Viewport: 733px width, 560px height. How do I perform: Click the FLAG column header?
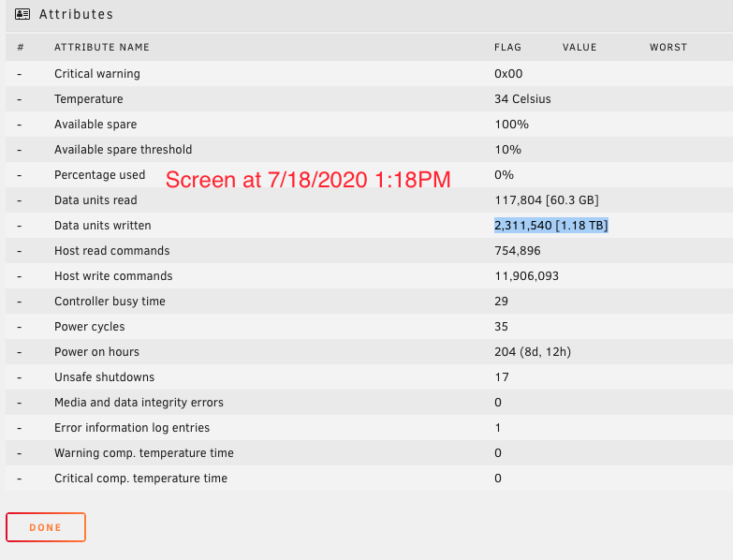click(x=507, y=47)
